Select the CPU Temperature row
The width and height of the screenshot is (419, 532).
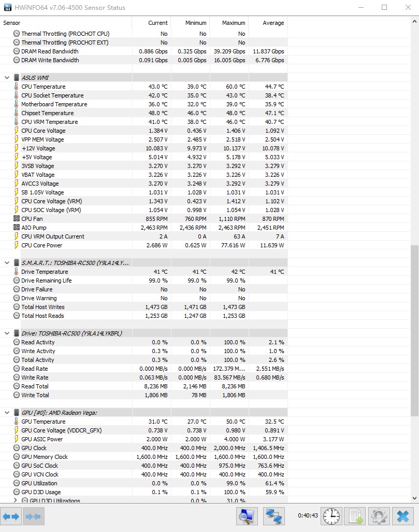(144, 87)
